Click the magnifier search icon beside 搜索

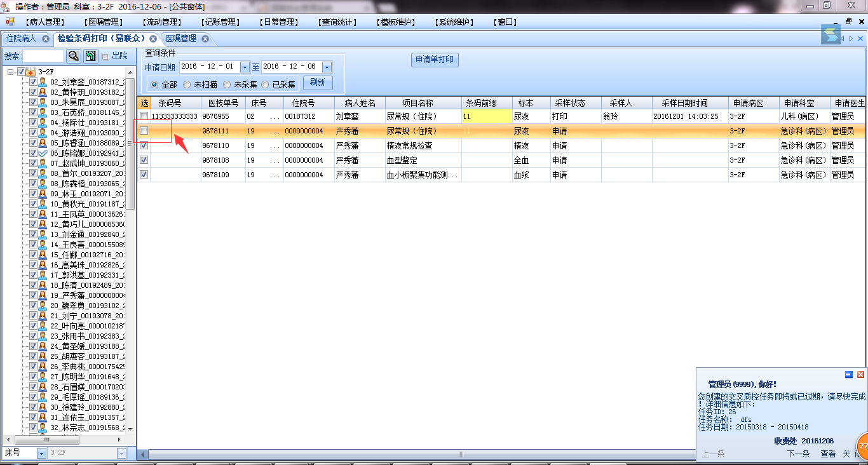pyautogui.click(x=74, y=56)
